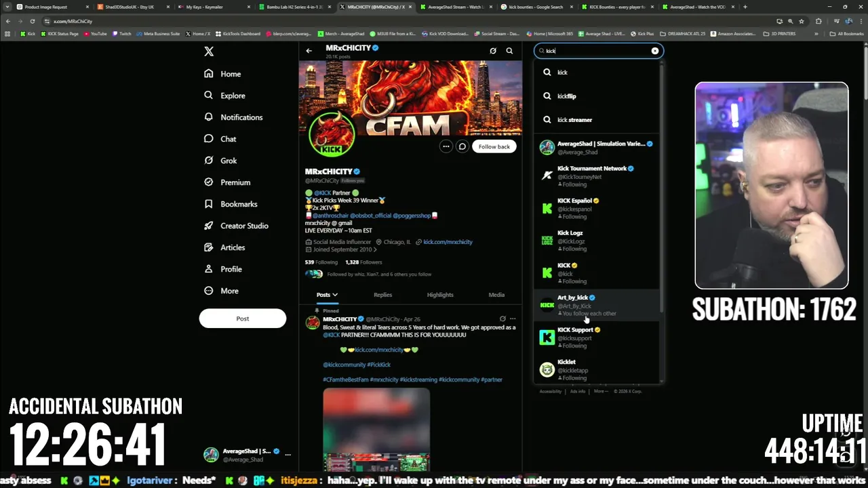Screen dimensions: 868x488
Task: Click the 'KickTools Dashboard' bookmark
Action: (x=237, y=33)
